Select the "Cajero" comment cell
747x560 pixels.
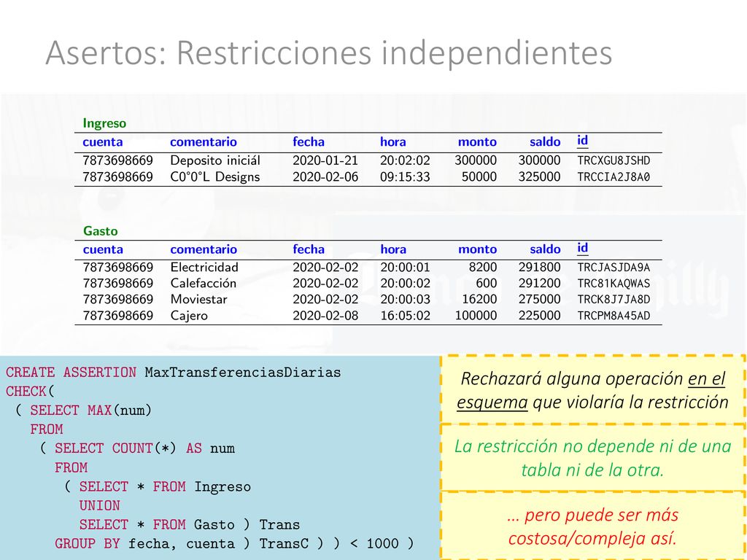click(x=189, y=316)
